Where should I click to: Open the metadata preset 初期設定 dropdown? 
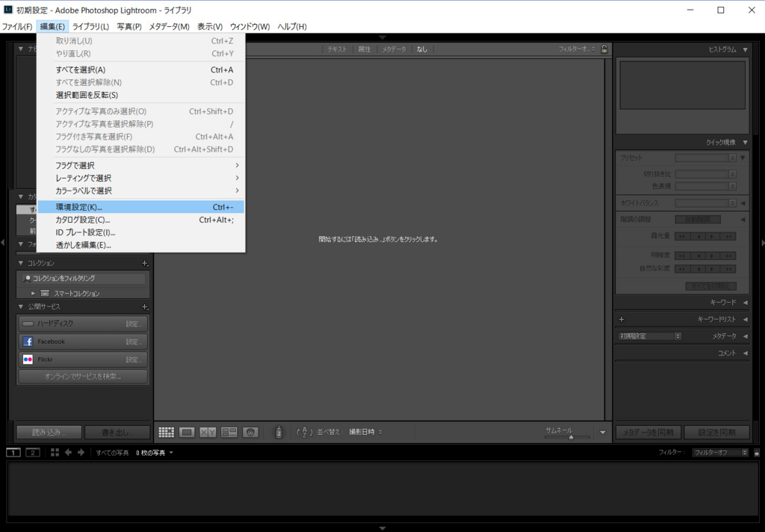tap(649, 336)
